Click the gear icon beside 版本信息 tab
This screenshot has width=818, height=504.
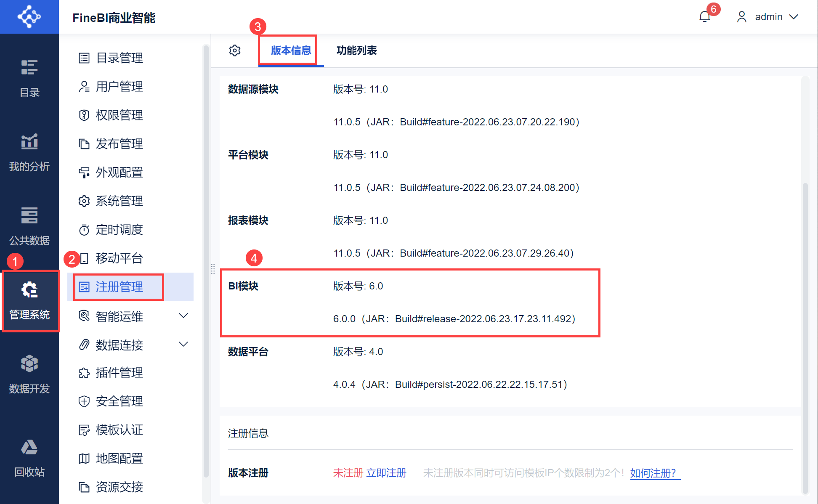click(235, 50)
